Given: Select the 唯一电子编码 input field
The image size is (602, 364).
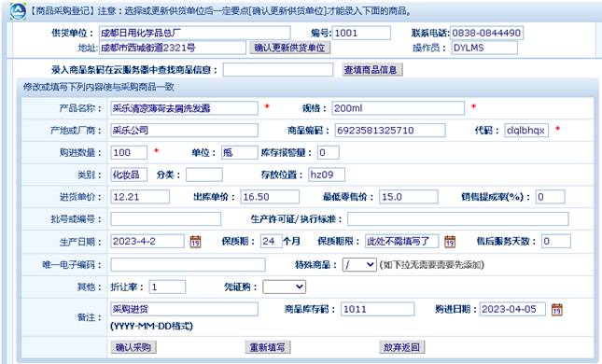Looking at the screenshot, I should [189, 264].
